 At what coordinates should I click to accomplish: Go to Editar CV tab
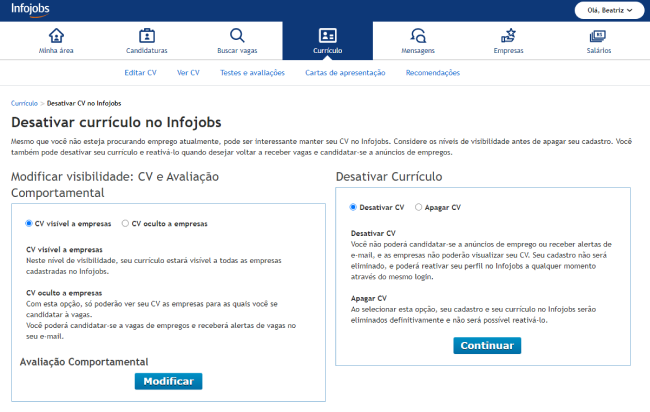[140, 73]
